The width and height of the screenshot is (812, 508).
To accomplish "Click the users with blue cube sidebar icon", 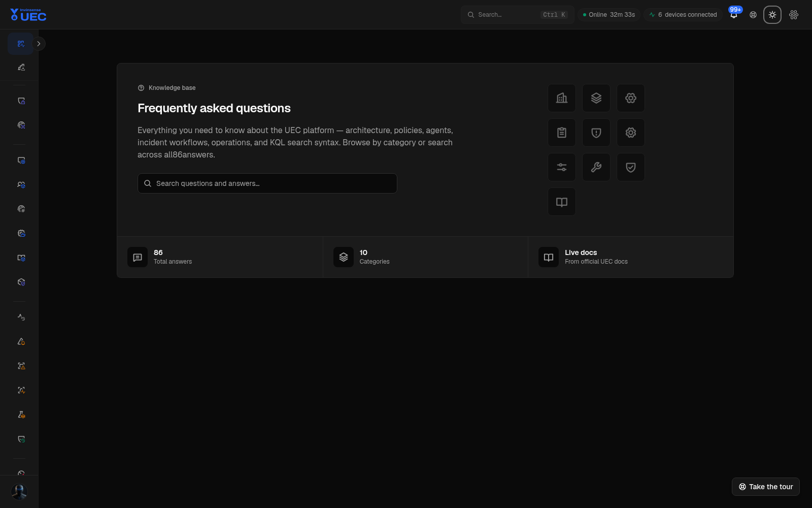I will pos(21,185).
